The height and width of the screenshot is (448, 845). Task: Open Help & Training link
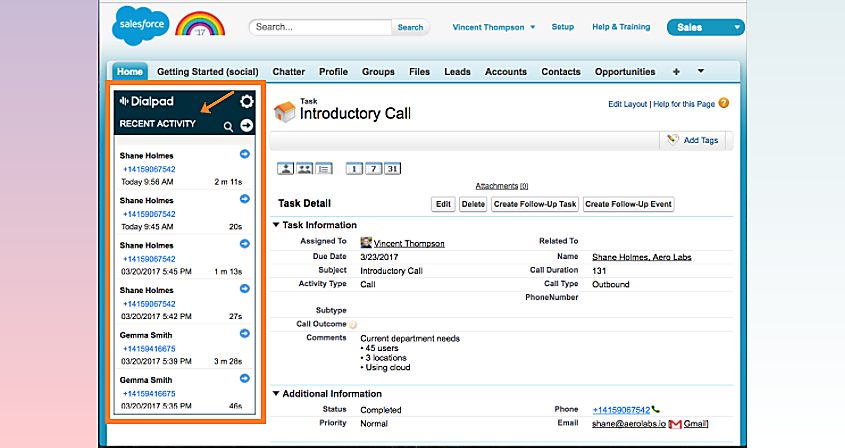click(621, 27)
